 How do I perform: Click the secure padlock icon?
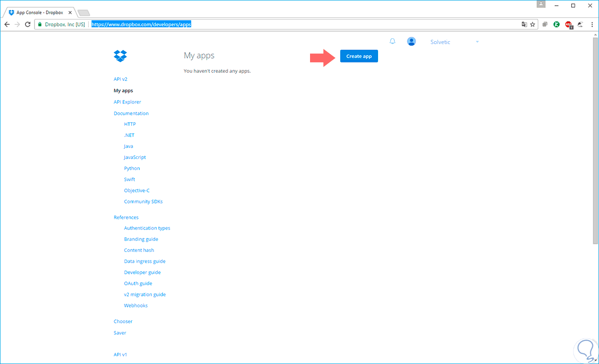click(x=40, y=24)
